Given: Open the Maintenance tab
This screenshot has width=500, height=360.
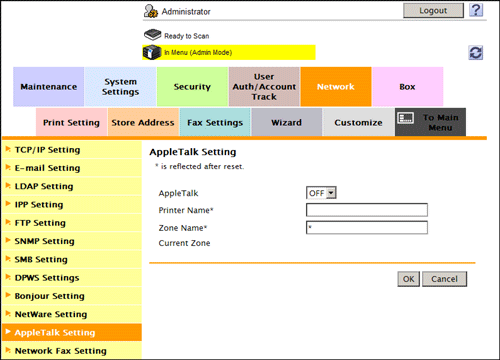Looking at the screenshot, I should tap(49, 87).
